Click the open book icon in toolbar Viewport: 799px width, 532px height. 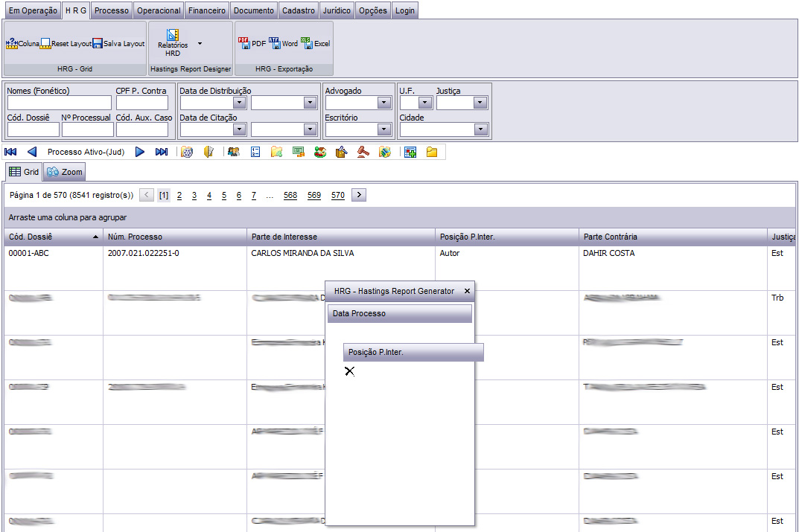click(209, 152)
